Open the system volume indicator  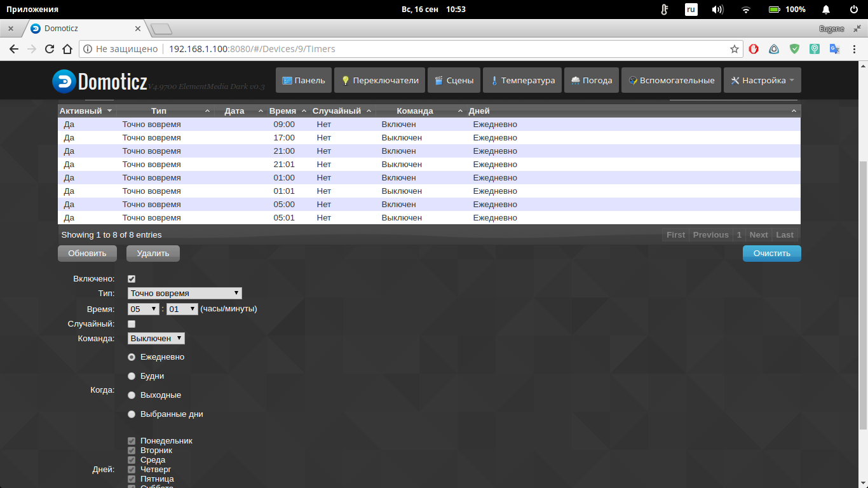click(717, 10)
